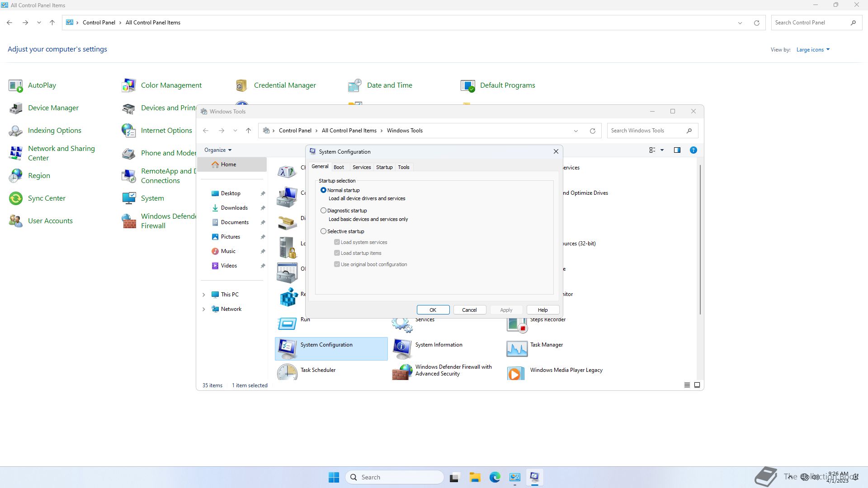Switch to the Tools tab
The width and height of the screenshot is (868, 488).
(x=404, y=167)
